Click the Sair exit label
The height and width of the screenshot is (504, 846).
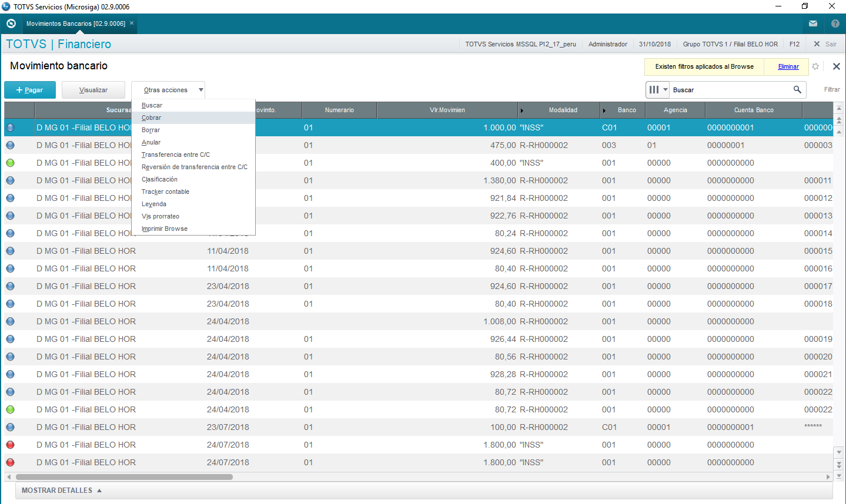[831, 44]
